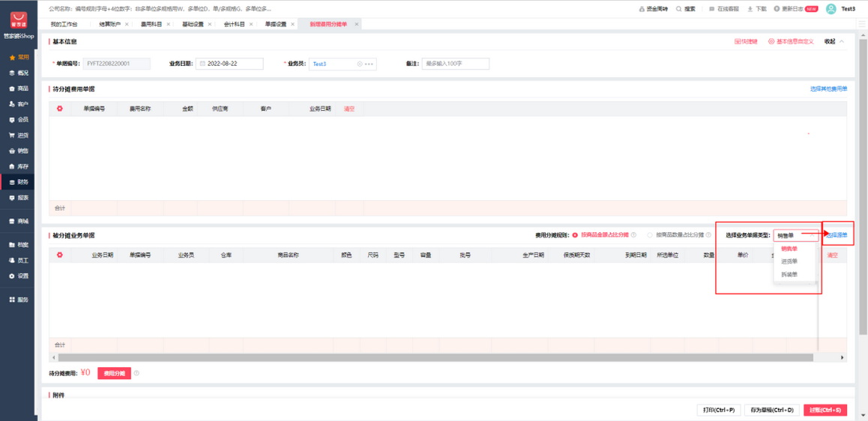Open 设置 gear in the sidebar
This screenshot has height=421, width=868.
(x=19, y=276)
